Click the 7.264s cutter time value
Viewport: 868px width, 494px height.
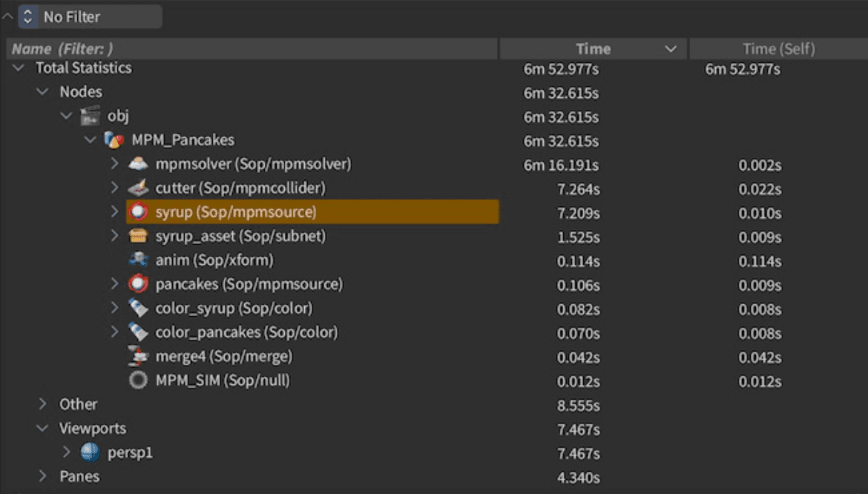578,189
